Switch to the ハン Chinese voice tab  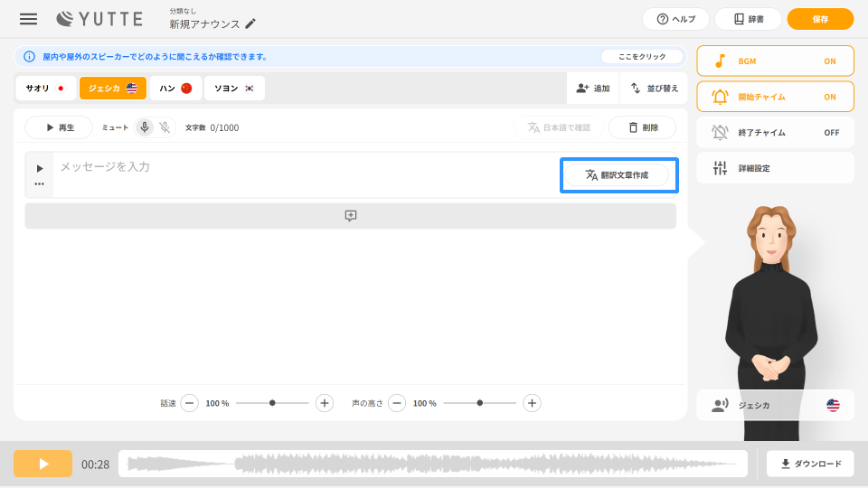tap(175, 88)
